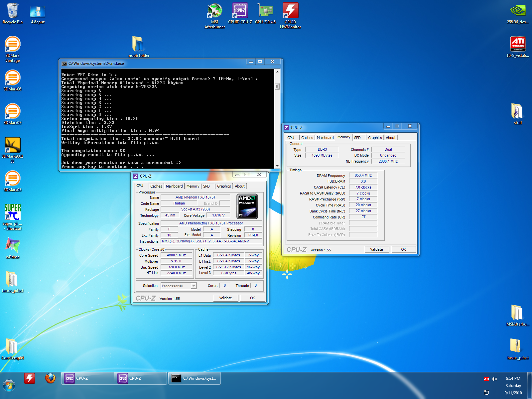Viewport: 532px width, 399px height.
Task: Open the stuff folder on the desktop
Action: click(x=518, y=114)
